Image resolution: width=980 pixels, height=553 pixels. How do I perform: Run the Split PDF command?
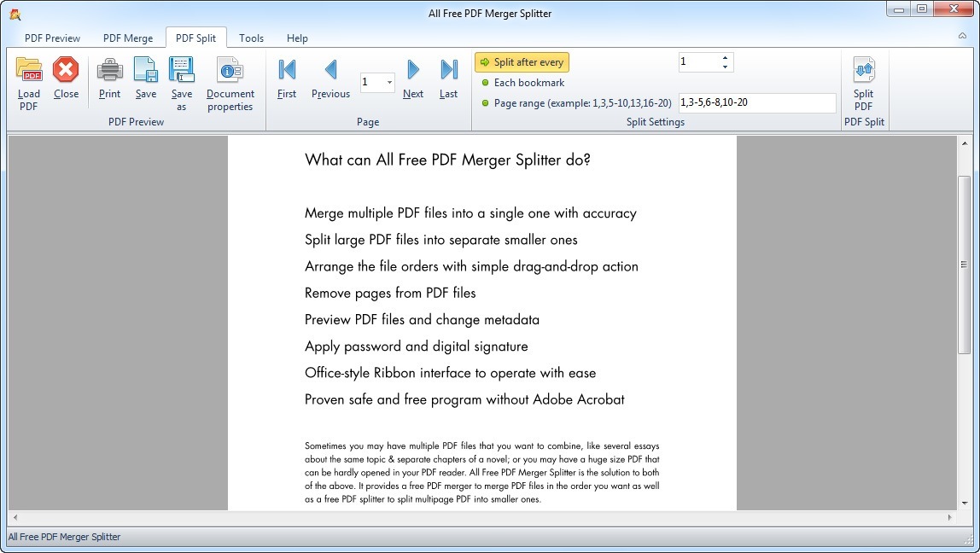click(x=864, y=83)
